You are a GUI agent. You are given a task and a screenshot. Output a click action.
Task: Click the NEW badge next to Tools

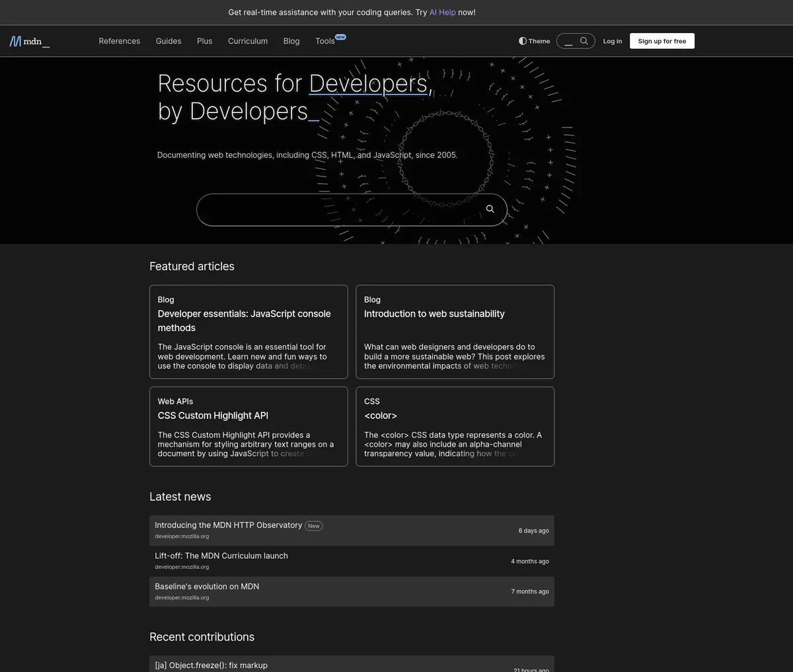[340, 37]
